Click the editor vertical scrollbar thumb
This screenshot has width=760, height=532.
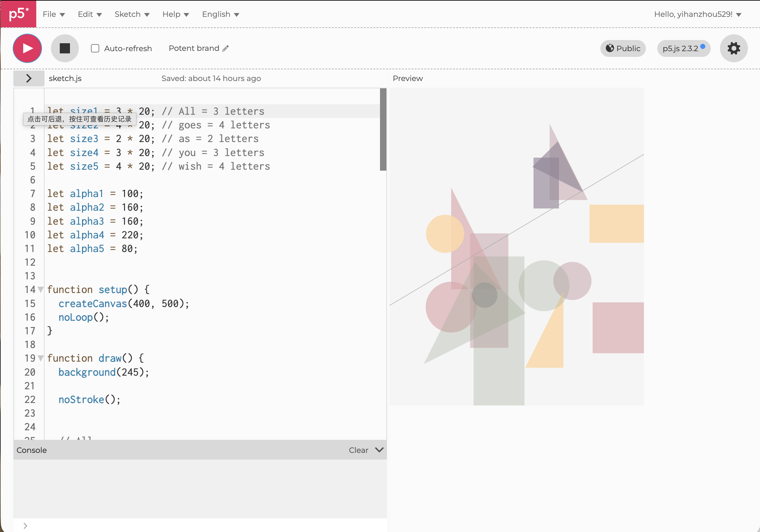tap(383, 129)
